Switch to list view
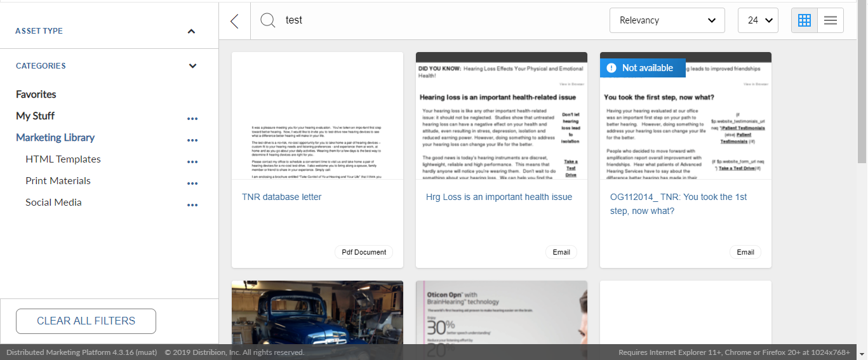Viewport: 868px width, 360px height. pyautogui.click(x=831, y=20)
